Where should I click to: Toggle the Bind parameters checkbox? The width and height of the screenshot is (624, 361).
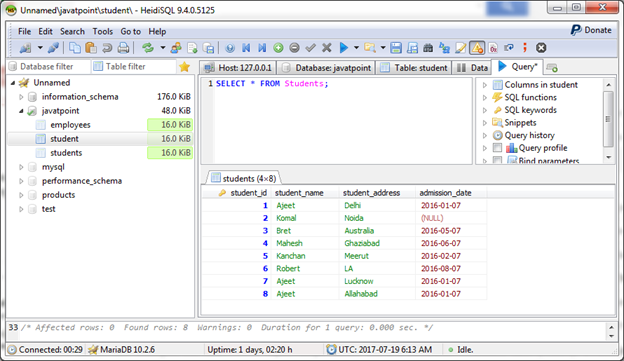[497, 160]
